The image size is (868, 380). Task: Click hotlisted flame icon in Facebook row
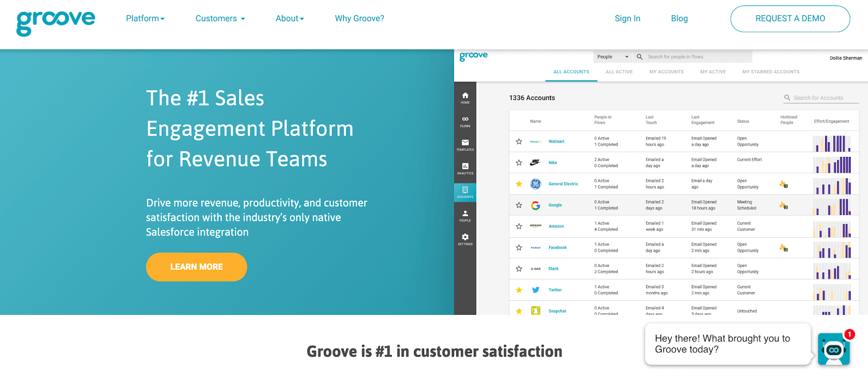pyautogui.click(x=783, y=248)
